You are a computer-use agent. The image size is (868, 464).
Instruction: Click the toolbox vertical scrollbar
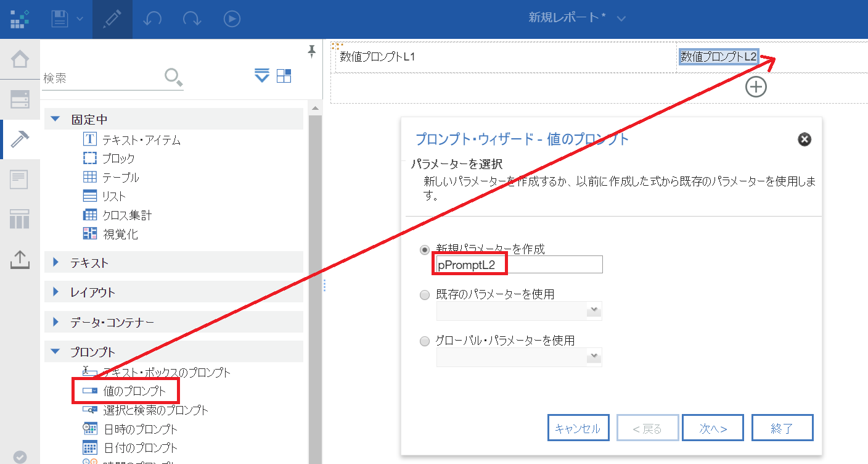tap(315, 289)
